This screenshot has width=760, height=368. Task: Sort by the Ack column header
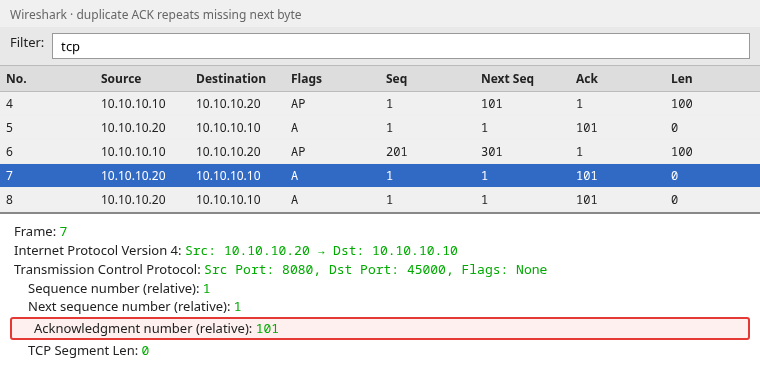(x=586, y=79)
